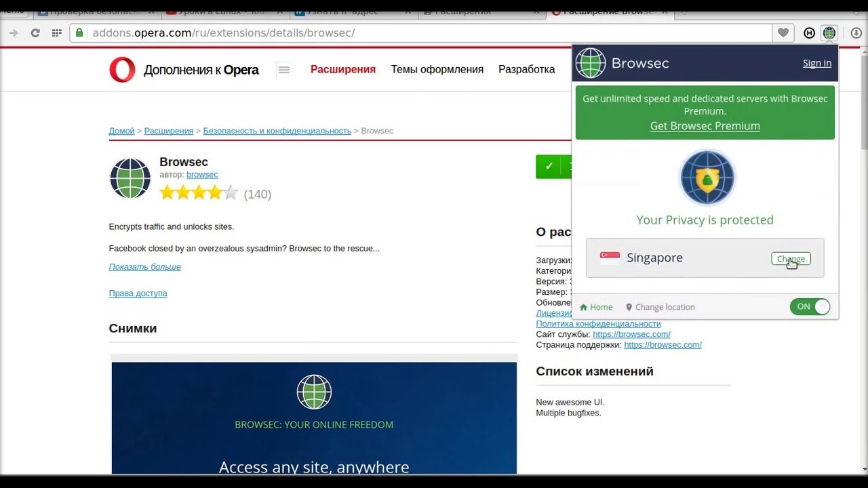Open Страница поддержки browsec.com link
This screenshot has width=868, height=488.
pyautogui.click(x=663, y=345)
